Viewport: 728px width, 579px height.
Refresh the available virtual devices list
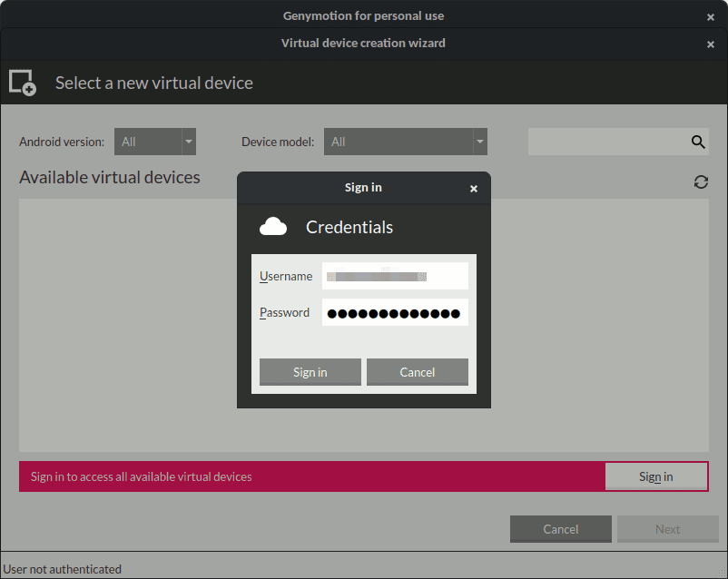(x=701, y=182)
